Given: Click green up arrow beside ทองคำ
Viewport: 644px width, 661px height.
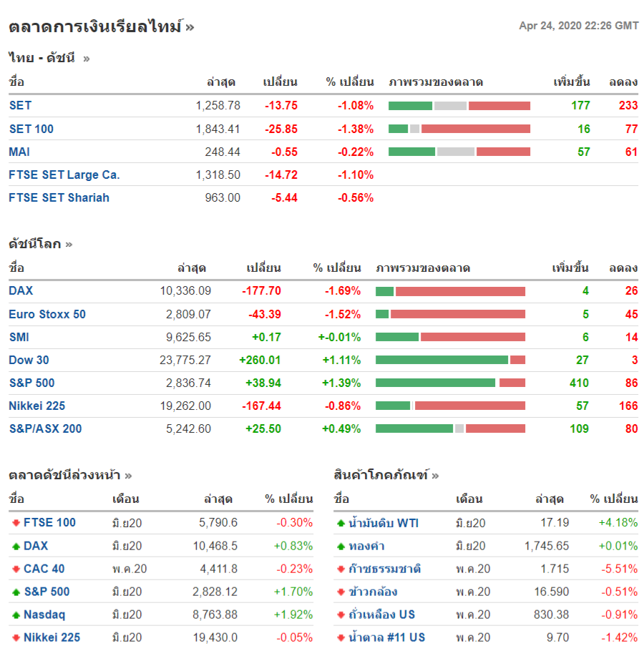Looking at the screenshot, I should pos(341,546).
